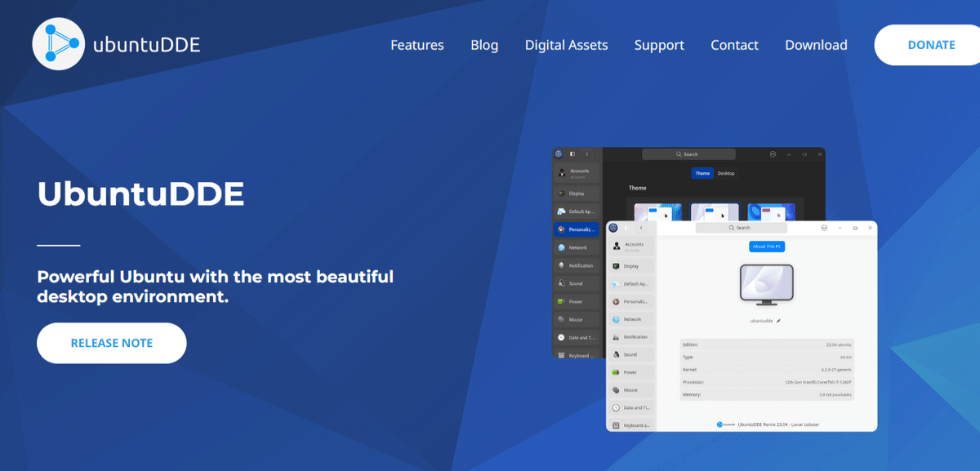Open Mouse settings in the dark window
Viewport: 980px width, 471px height.
(x=577, y=319)
